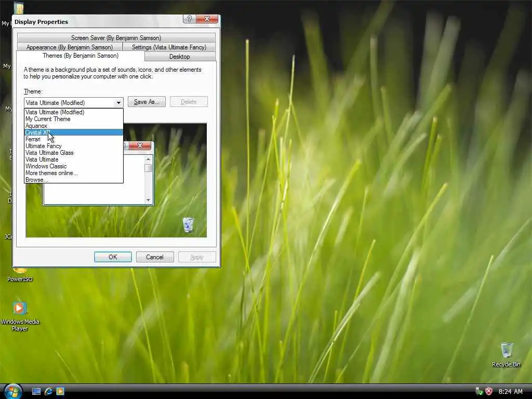Open the PowerISO desktop shortcut
The image size is (532, 399).
pos(20,275)
